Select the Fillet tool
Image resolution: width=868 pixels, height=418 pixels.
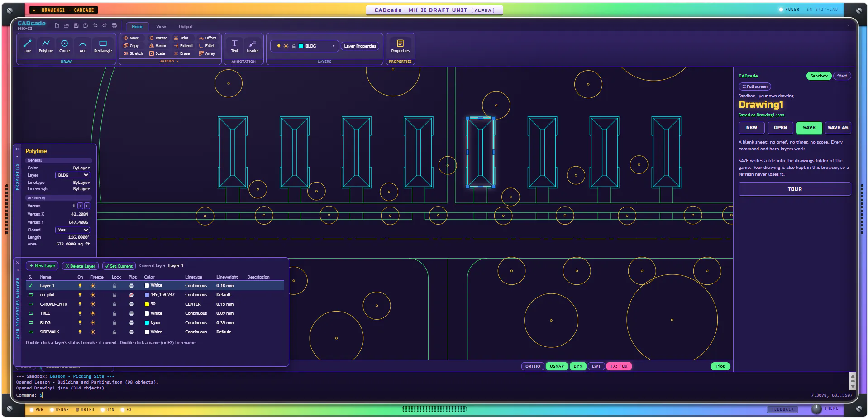coord(207,46)
